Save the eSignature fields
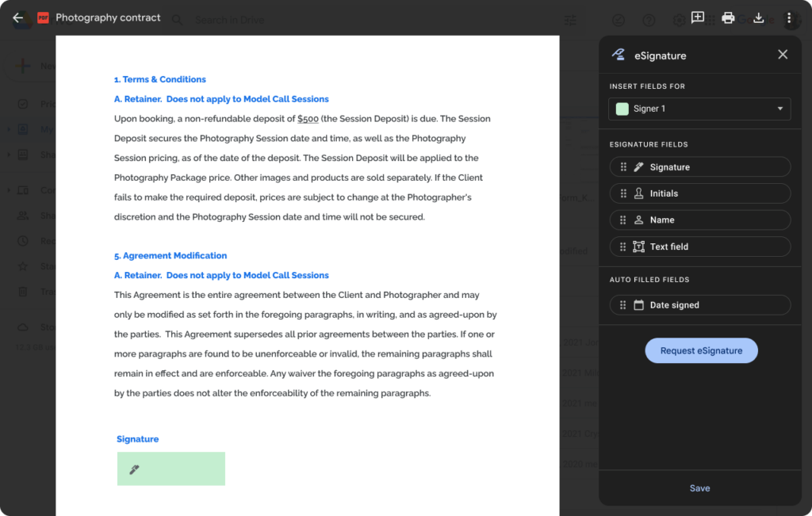The width and height of the screenshot is (812, 516). [699, 488]
